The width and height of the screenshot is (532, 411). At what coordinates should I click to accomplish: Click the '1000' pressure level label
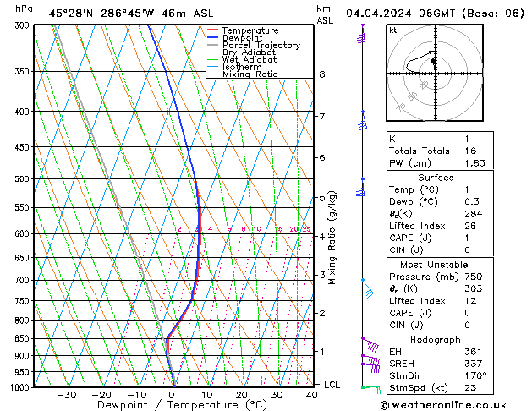[21, 387]
